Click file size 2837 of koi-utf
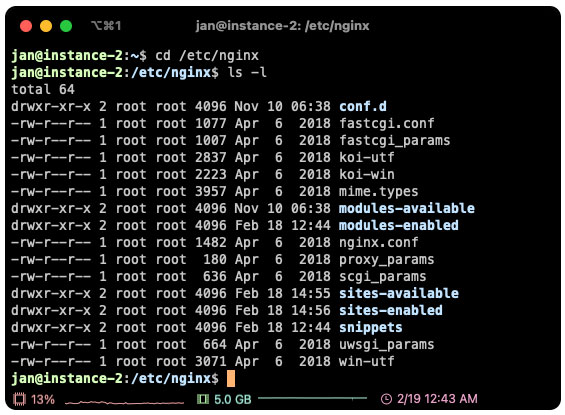The width and height of the screenshot is (565, 415). tap(211, 157)
